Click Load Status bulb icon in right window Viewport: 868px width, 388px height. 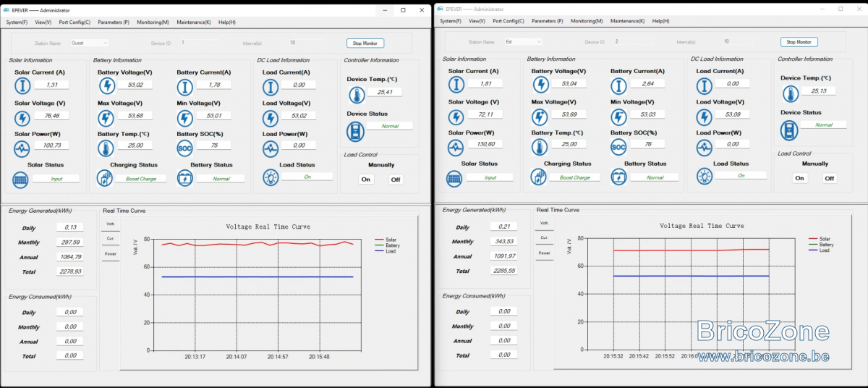[704, 177]
